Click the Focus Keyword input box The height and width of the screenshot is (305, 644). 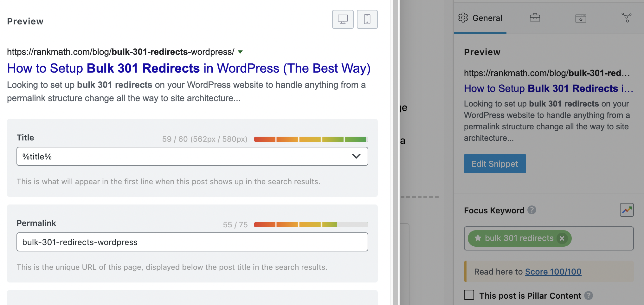point(549,238)
